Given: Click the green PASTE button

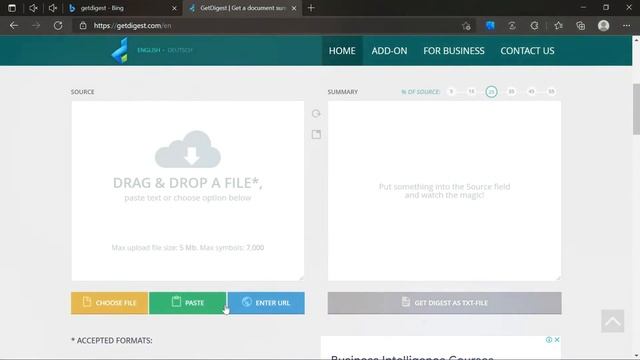Looking at the screenshot, I should [188, 303].
